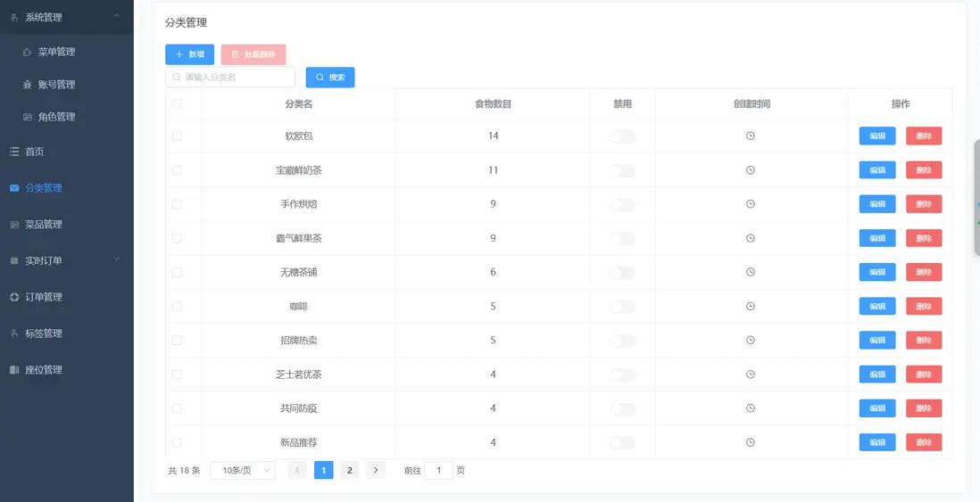Click clock icon in 手作烘焙 row
Image resolution: width=980 pixels, height=502 pixels.
point(751,203)
